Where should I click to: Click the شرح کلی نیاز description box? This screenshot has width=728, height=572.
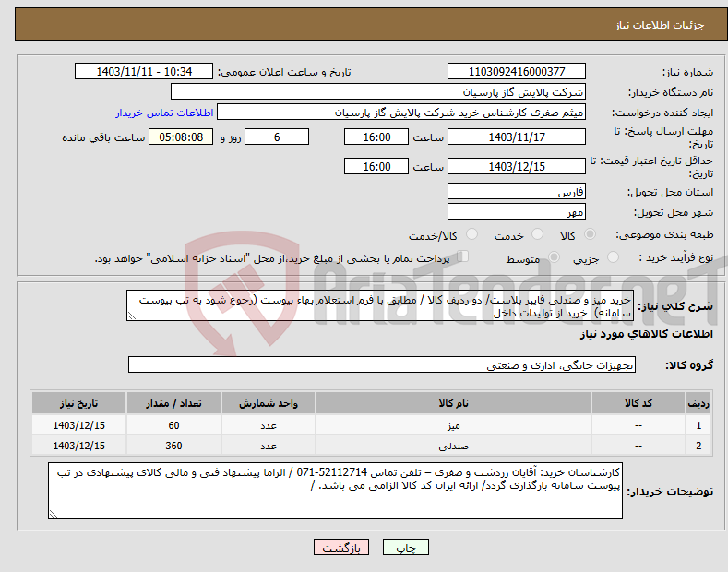[380, 305]
